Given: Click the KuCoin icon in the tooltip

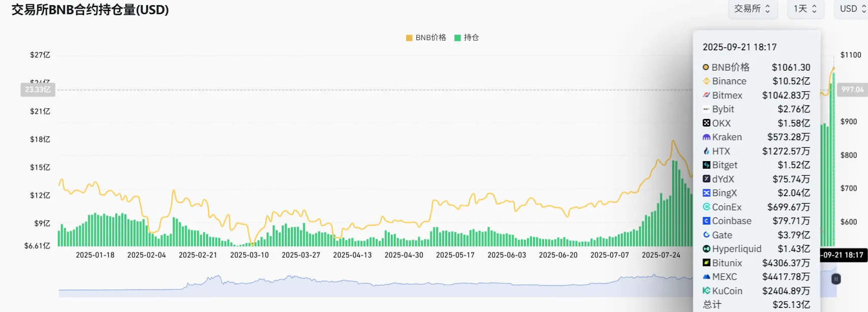Looking at the screenshot, I should tap(706, 291).
